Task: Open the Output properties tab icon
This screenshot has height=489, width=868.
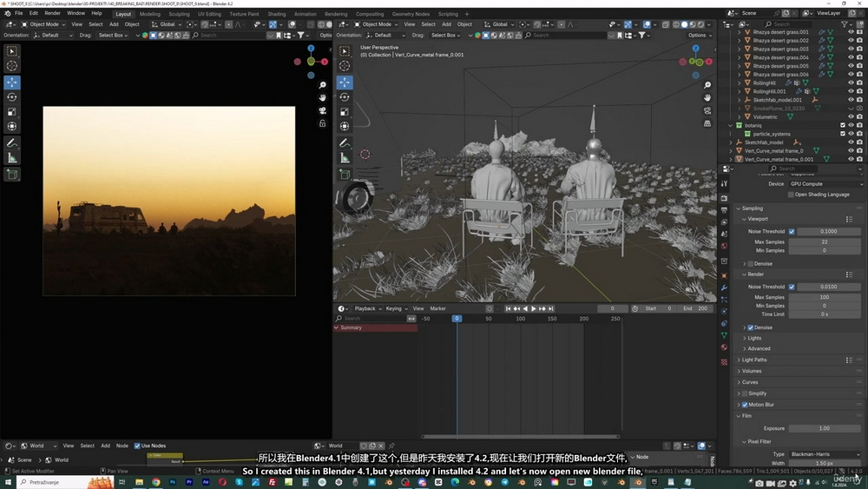Action: tap(724, 210)
